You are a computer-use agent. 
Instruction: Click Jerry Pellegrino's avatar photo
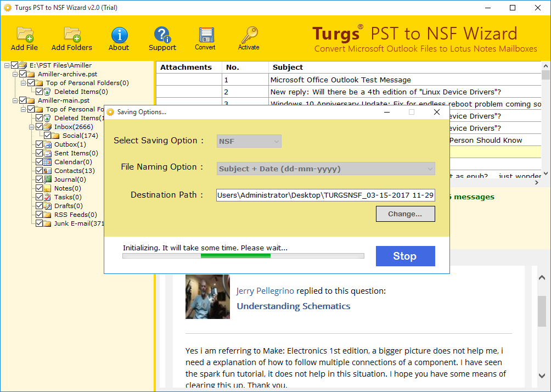(x=207, y=296)
